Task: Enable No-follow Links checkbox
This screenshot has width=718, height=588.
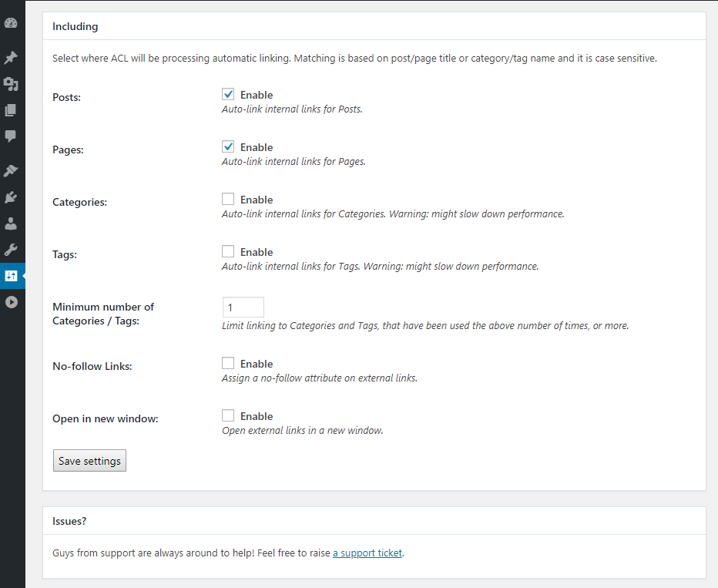Action: coord(228,364)
